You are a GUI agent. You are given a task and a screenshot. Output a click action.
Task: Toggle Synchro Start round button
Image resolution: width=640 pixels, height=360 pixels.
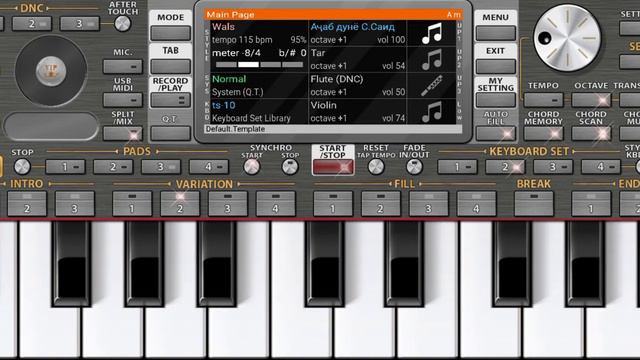(x=251, y=167)
